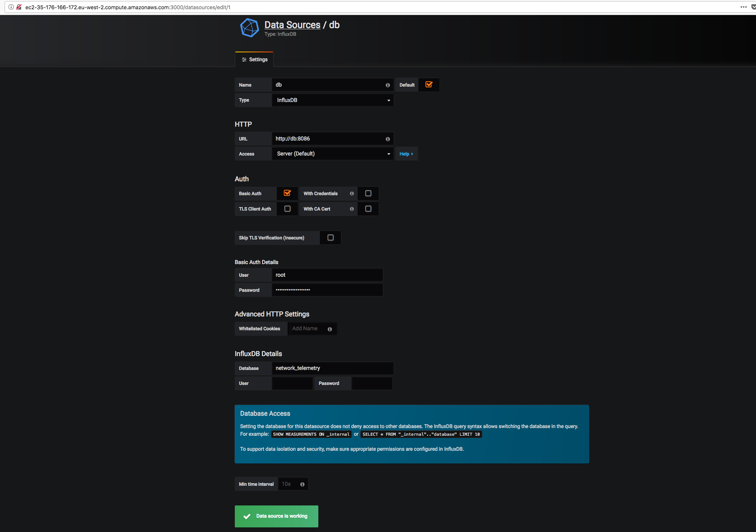Screen dimensions: 756x532
Task: Click browser site information icon in address bar
Action: pyautogui.click(x=11, y=7)
